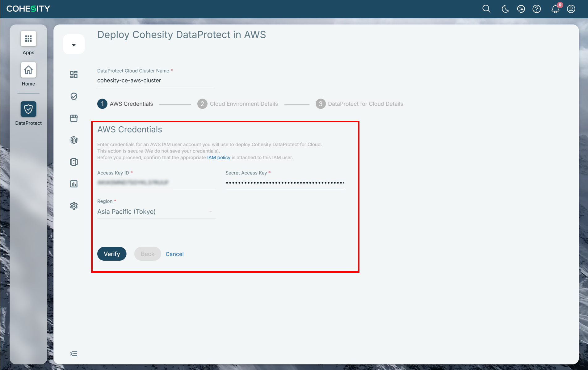Go to Home in left rail
Viewport: 588px width, 370px height.
[x=28, y=70]
